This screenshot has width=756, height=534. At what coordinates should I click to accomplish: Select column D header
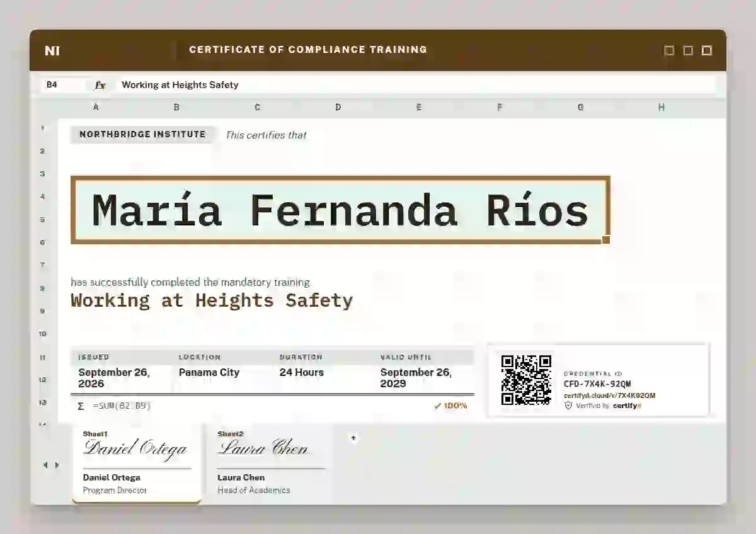338,108
